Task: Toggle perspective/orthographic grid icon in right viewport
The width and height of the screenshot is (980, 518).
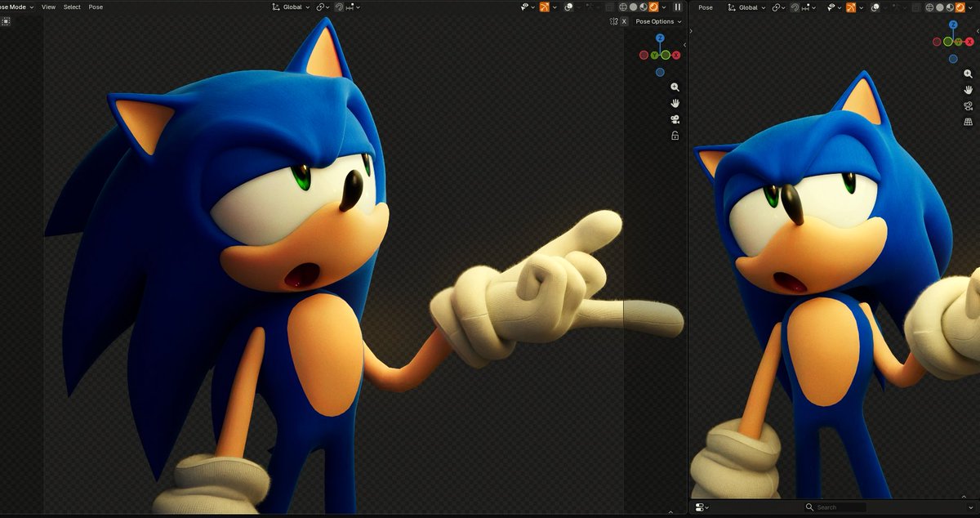Action: coord(969,122)
